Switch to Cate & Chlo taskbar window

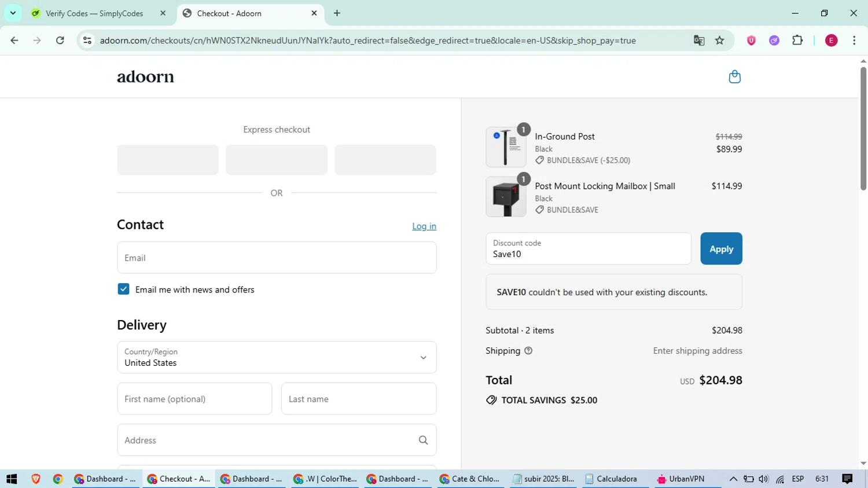[x=470, y=479]
